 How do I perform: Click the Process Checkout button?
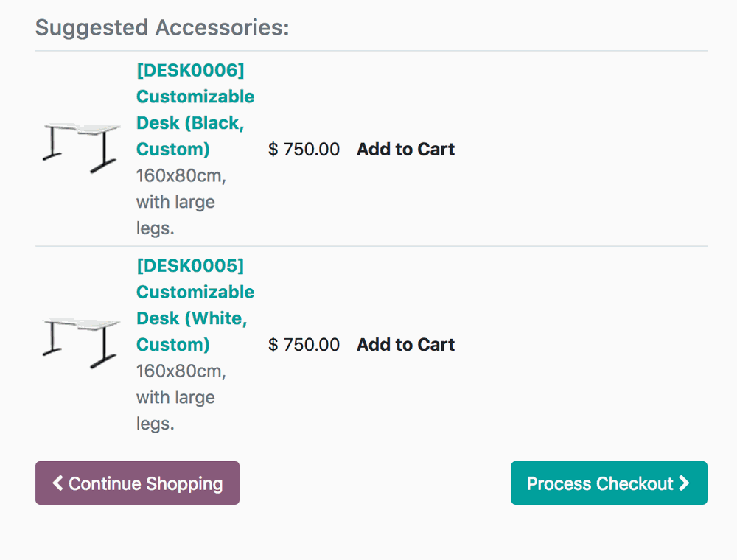609,483
